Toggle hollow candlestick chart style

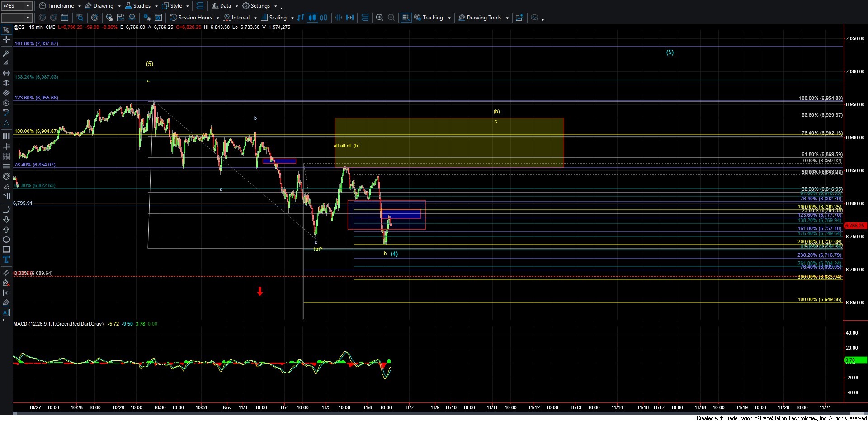point(323,18)
